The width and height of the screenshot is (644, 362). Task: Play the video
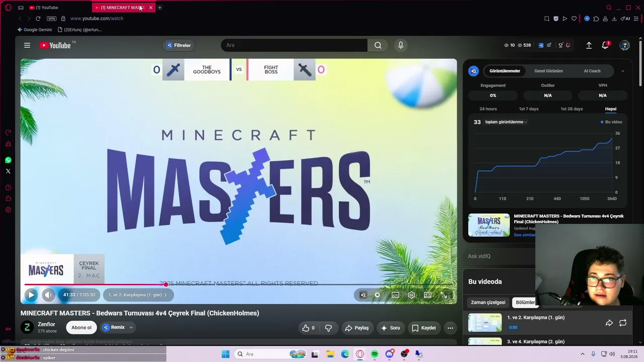pyautogui.click(x=31, y=295)
